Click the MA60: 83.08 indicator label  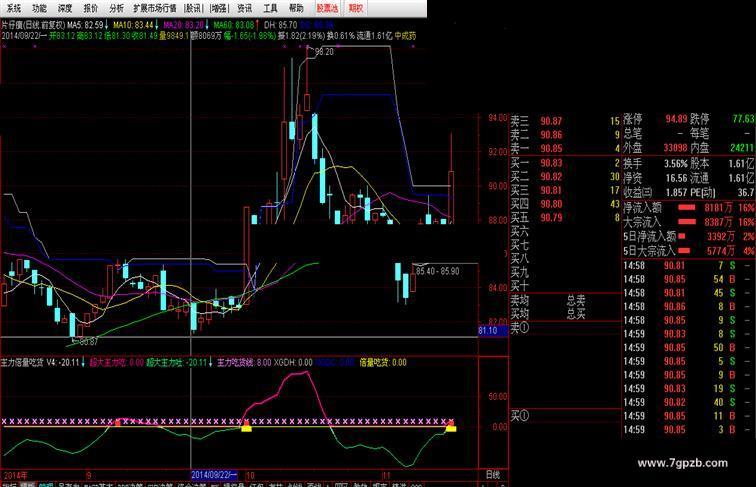point(234,25)
